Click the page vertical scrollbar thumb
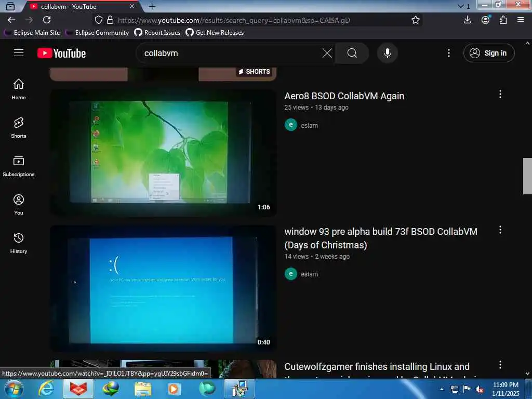Screen dimensions: 532x399 [x=527, y=176]
